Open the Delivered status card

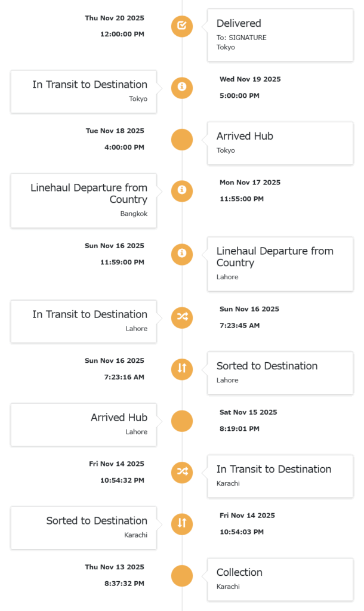pos(280,35)
